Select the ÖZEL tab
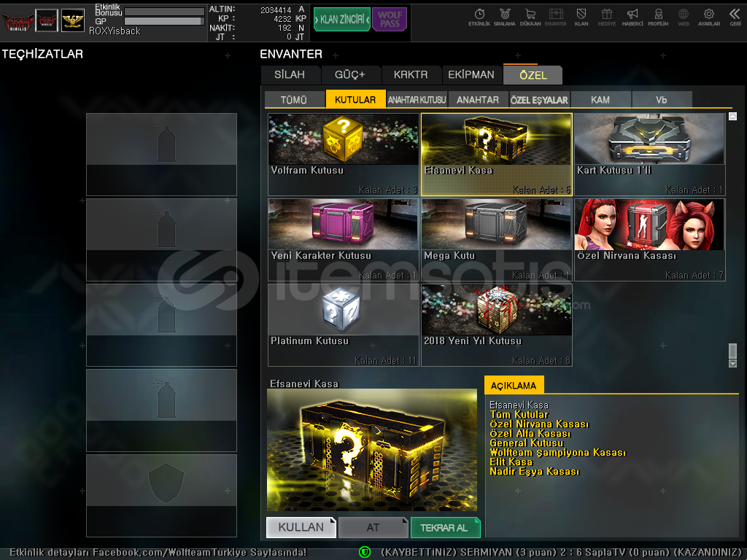This screenshot has width=747, height=560. tap(533, 75)
